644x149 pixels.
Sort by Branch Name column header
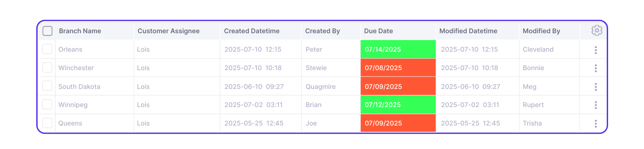(x=80, y=31)
